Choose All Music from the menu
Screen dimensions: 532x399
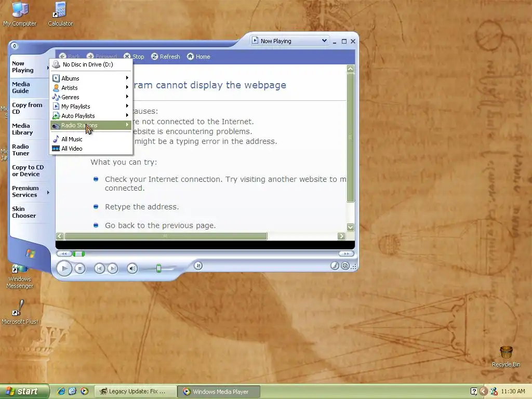tap(91, 139)
